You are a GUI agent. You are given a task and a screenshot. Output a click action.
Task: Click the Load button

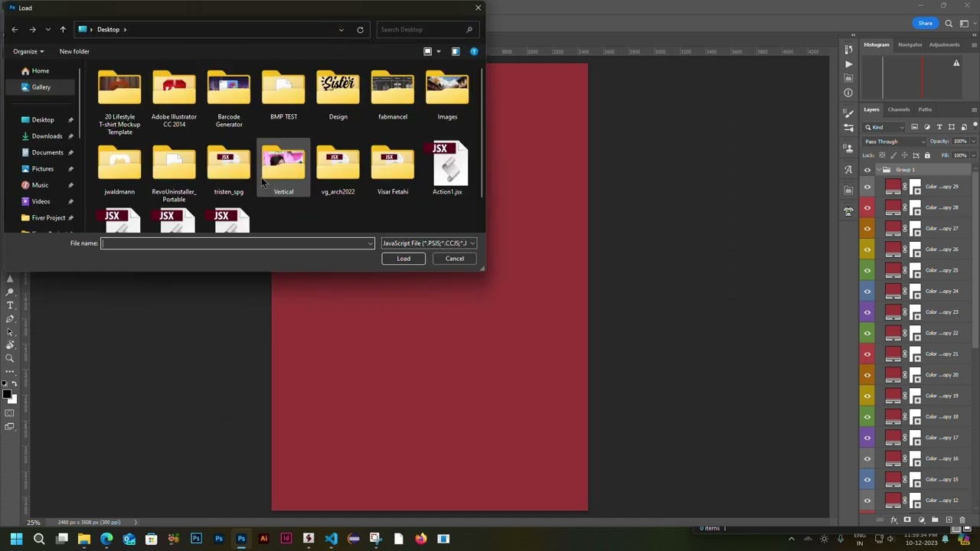[x=403, y=259]
